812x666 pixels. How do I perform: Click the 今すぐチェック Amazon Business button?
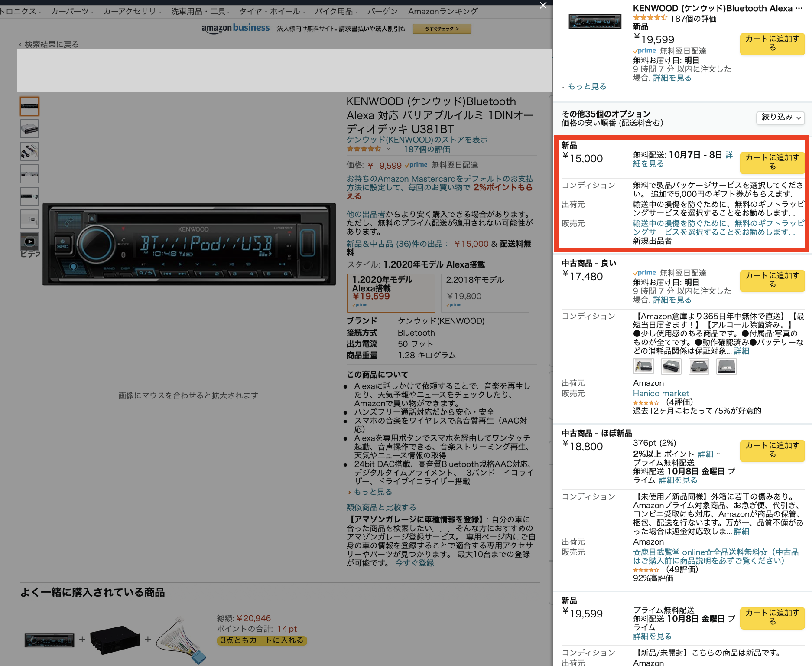coord(442,29)
